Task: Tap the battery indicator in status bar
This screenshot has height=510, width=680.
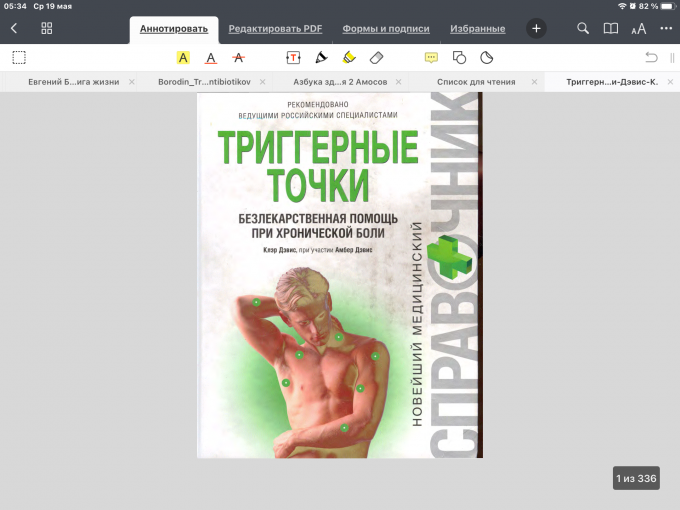Action: 669,6
